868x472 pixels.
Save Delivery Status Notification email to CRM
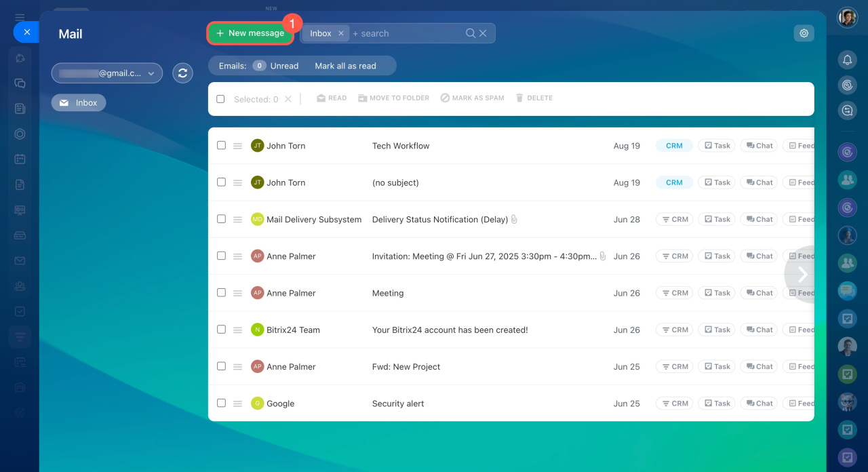click(674, 219)
